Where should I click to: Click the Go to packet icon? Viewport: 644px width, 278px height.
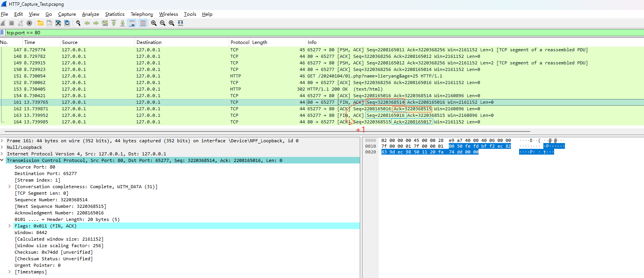[105, 23]
